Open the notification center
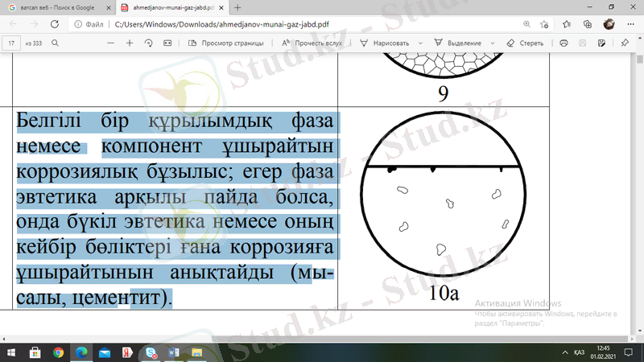 coord(629,352)
